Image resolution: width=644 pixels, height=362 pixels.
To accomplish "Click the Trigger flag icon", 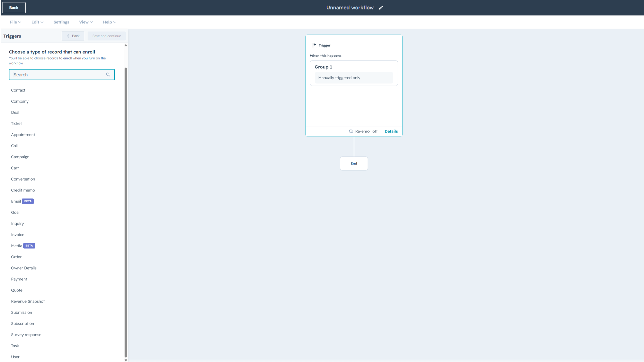I will tap(314, 45).
